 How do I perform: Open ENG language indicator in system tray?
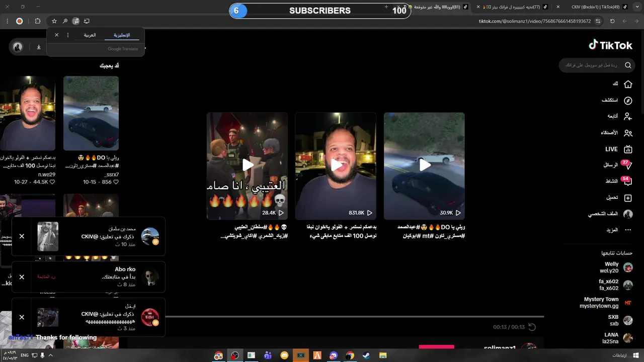pyautogui.click(x=24, y=355)
